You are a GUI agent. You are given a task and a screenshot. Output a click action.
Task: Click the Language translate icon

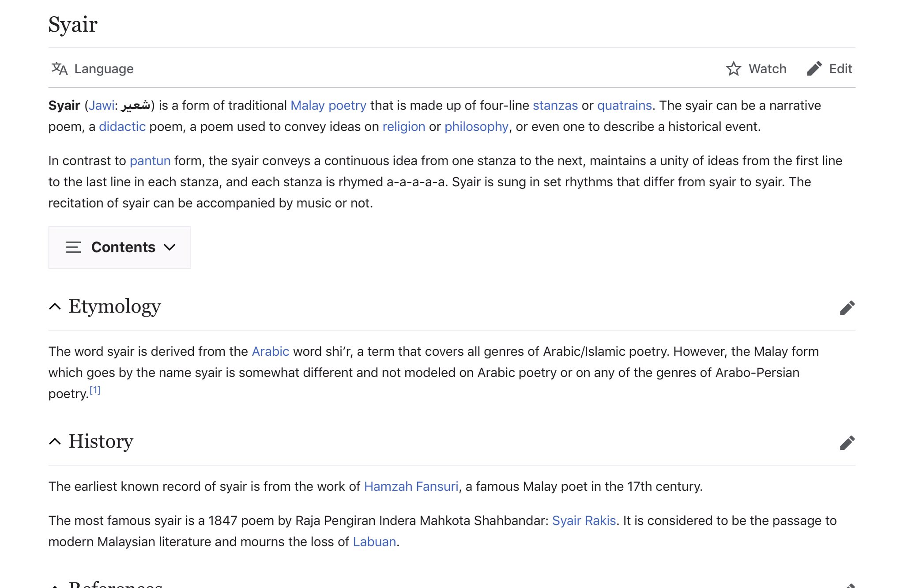(59, 68)
